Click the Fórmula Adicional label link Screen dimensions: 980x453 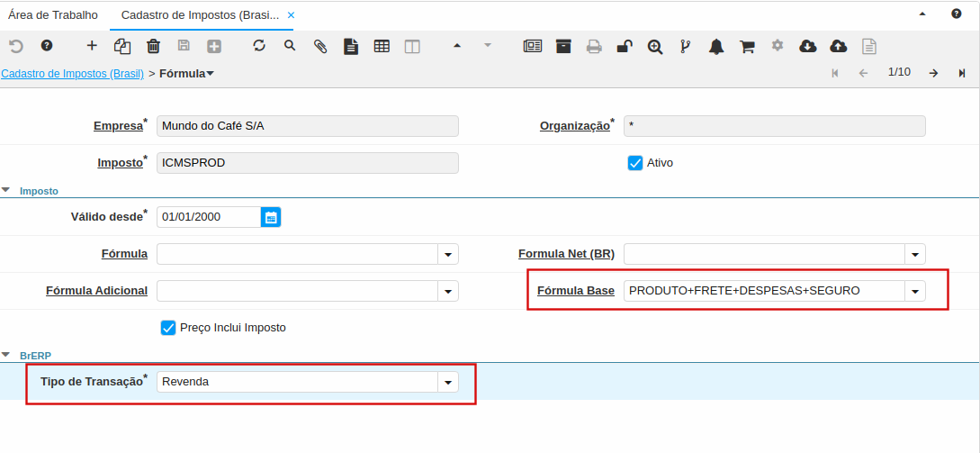coord(97,291)
